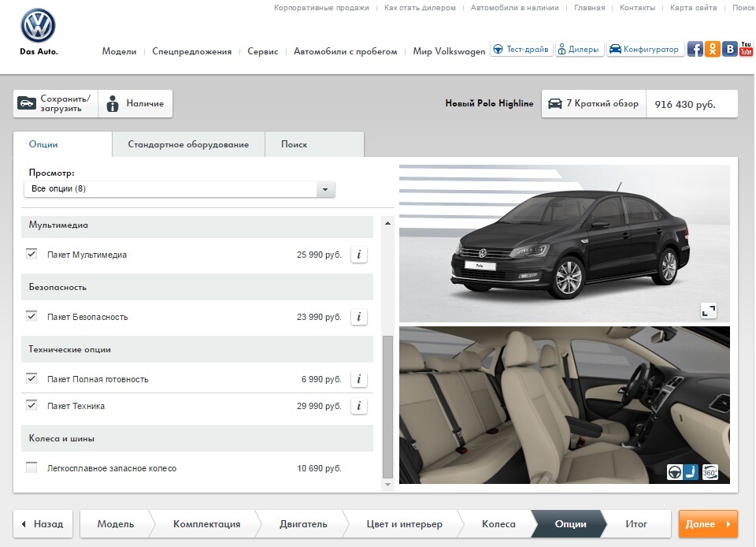Viewport: 756px width, 547px height.
Task: Show info for Пакет Мультимедиа
Action: coord(359,255)
